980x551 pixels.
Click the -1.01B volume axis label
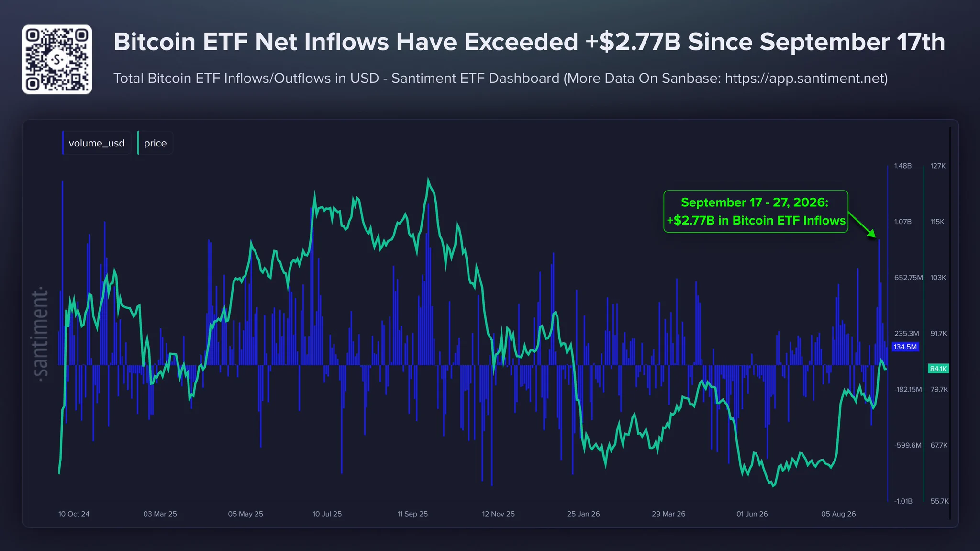click(x=903, y=501)
